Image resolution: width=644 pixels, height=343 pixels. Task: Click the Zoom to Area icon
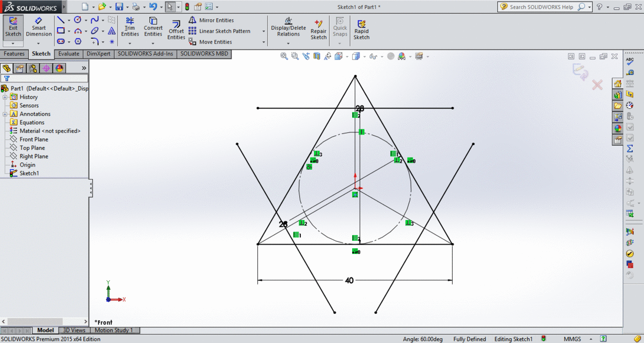[x=295, y=56]
